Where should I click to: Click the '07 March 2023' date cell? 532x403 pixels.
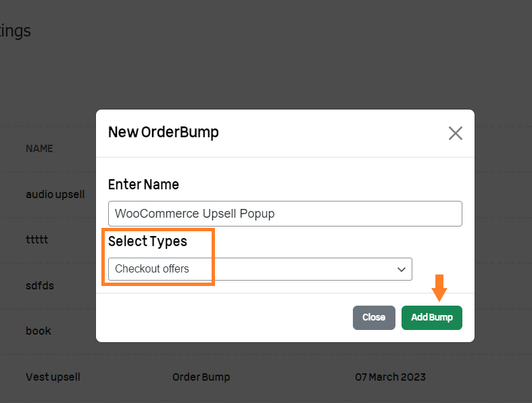click(390, 377)
